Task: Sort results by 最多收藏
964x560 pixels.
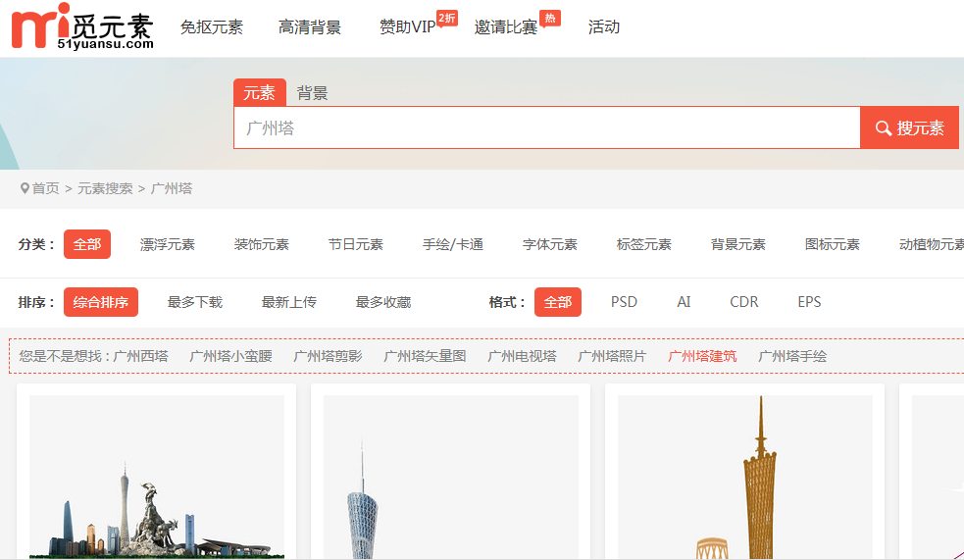Action: (383, 302)
